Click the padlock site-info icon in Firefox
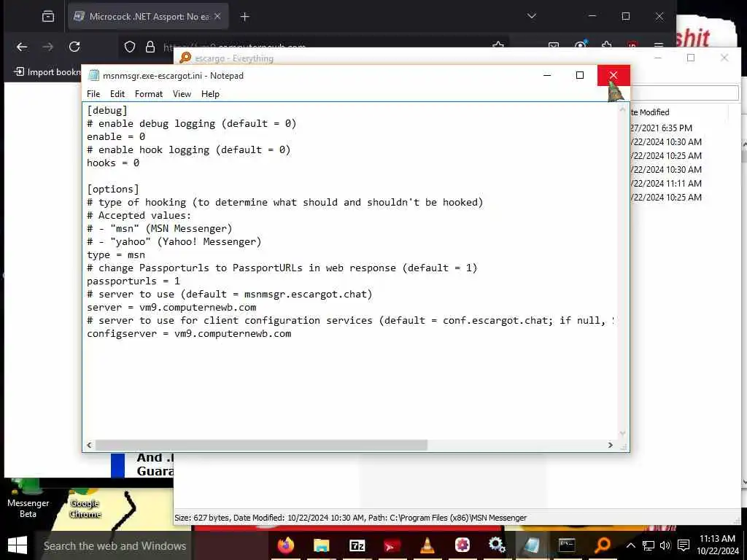Image resolution: width=747 pixels, height=560 pixels. tap(150, 47)
